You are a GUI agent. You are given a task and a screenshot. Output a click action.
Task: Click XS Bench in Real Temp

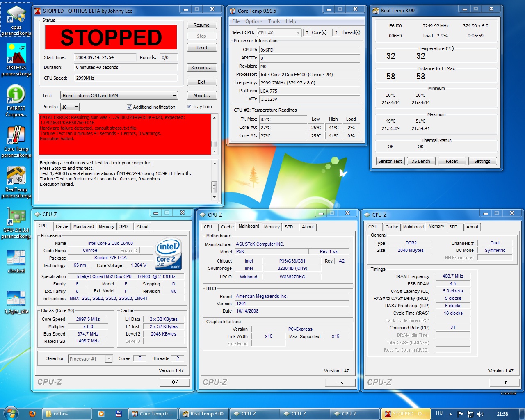click(421, 161)
